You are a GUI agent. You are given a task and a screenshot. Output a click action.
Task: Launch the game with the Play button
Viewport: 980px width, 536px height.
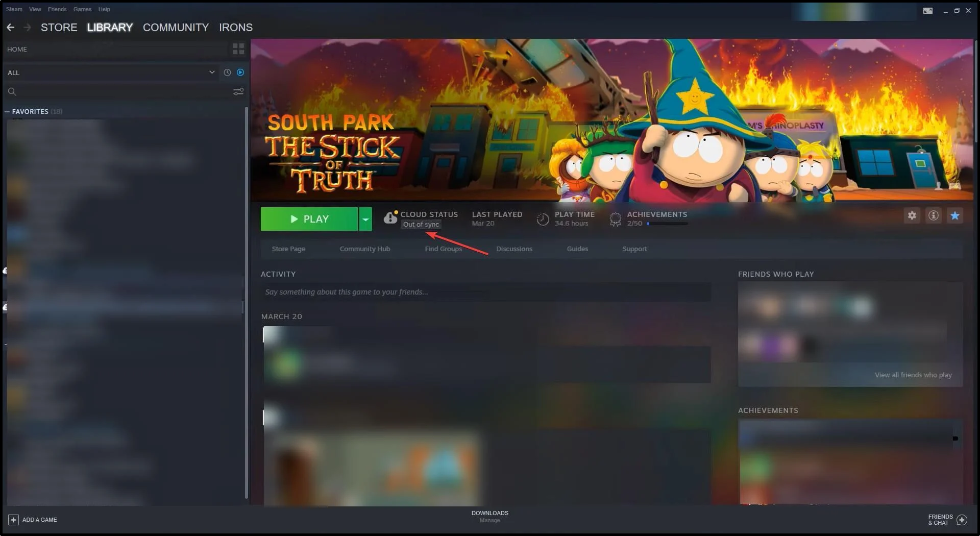click(x=309, y=219)
